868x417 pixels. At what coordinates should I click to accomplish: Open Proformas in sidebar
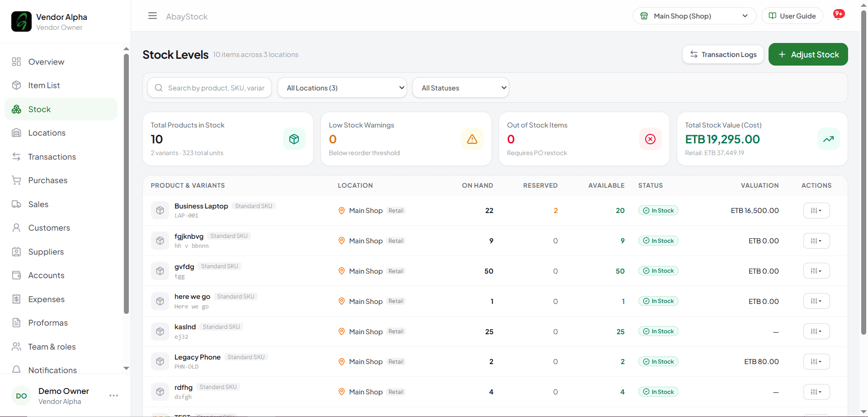(x=61, y=323)
